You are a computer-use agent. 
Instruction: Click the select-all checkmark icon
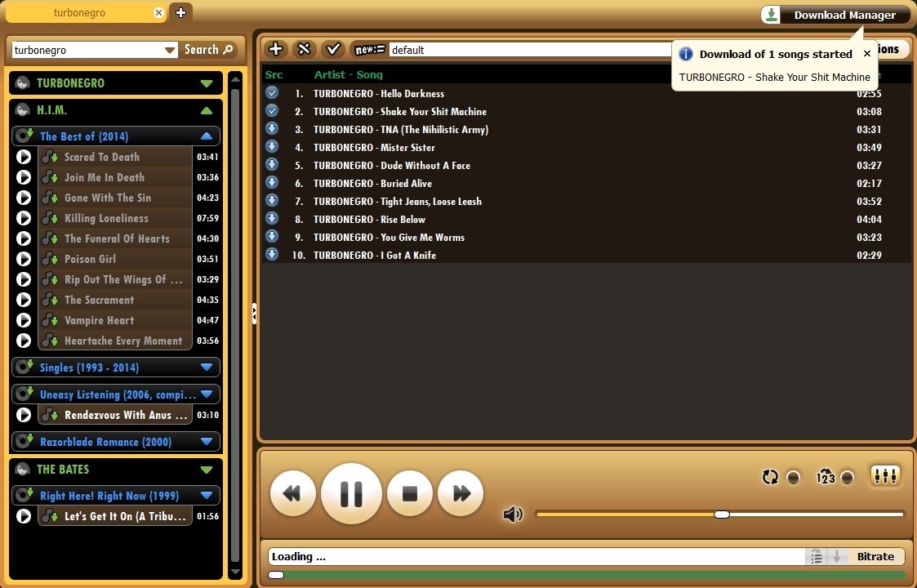point(333,49)
